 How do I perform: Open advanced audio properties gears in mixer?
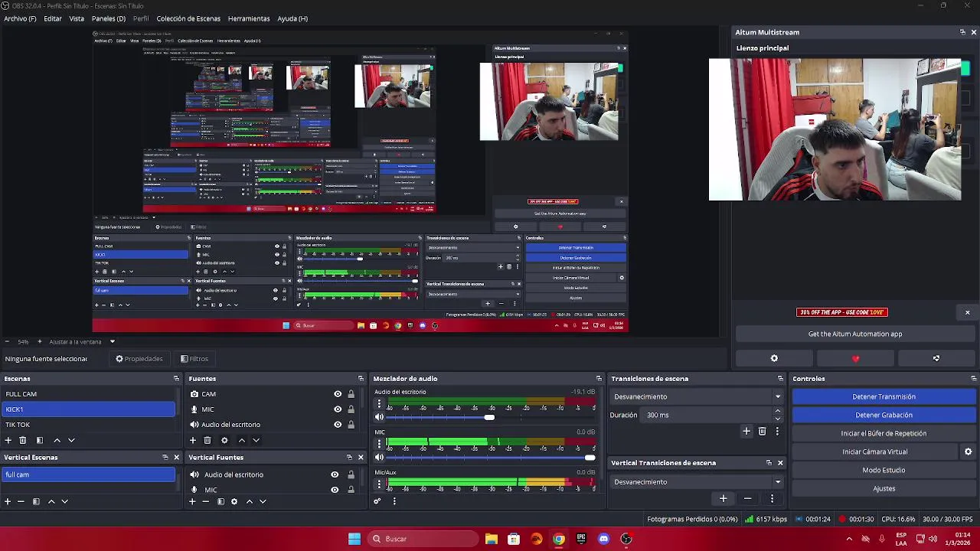(x=377, y=501)
